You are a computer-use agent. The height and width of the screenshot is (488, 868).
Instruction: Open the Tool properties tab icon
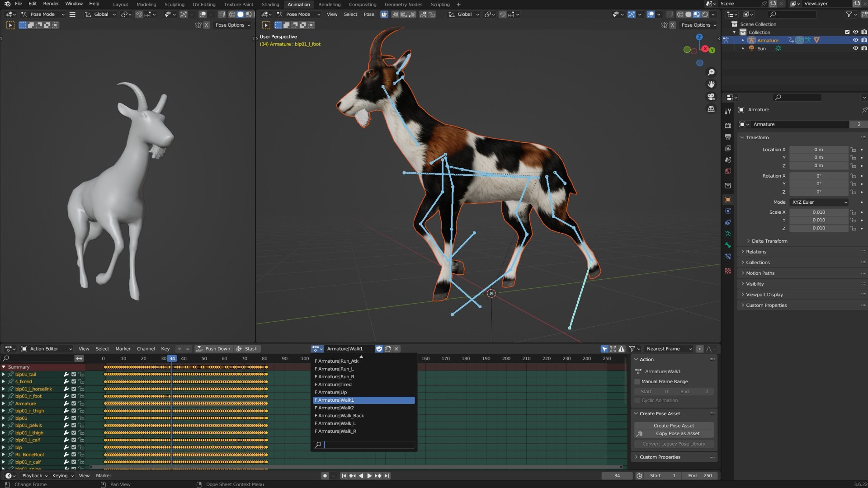[728, 111]
